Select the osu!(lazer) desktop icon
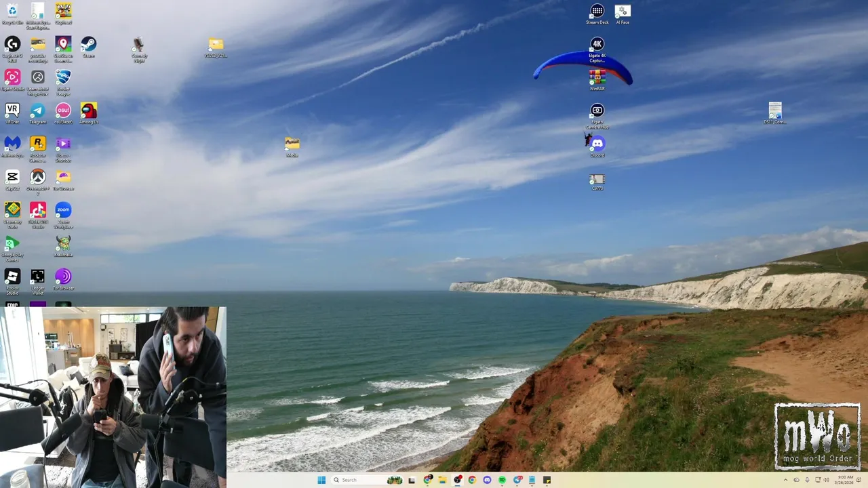The image size is (868, 488). [x=63, y=113]
